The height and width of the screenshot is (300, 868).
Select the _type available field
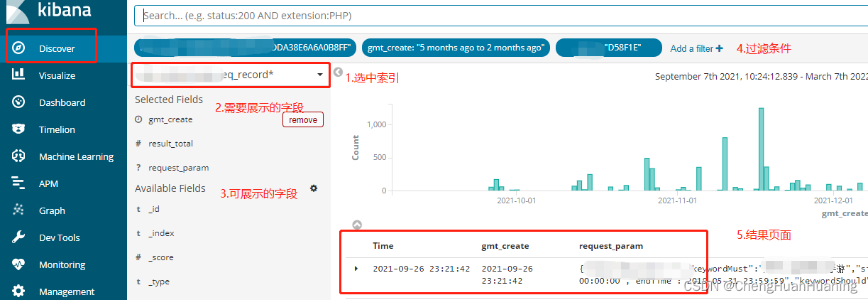(159, 282)
